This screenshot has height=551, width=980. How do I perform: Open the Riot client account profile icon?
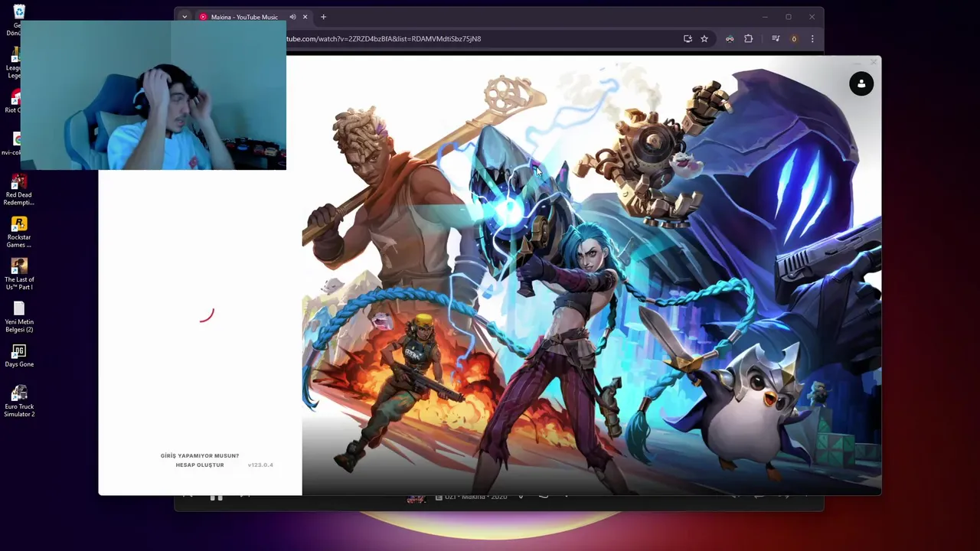(x=861, y=83)
